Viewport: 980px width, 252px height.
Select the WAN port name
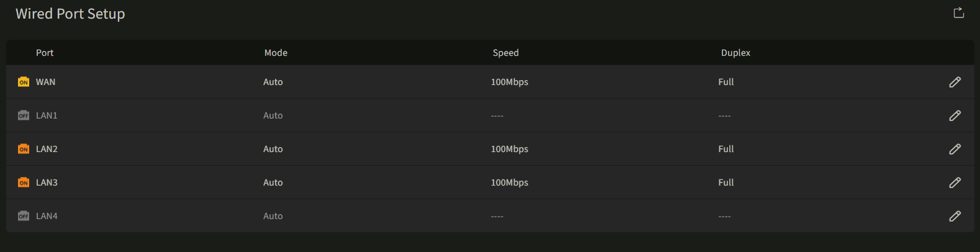point(45,82)
